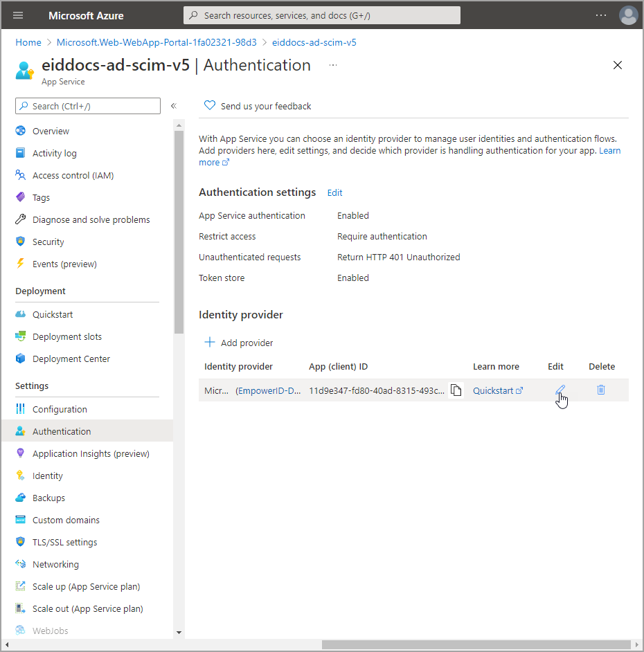Click the user account avatar
The height and width of the screenshot is (652, 644).
click(x=628, y=15)
